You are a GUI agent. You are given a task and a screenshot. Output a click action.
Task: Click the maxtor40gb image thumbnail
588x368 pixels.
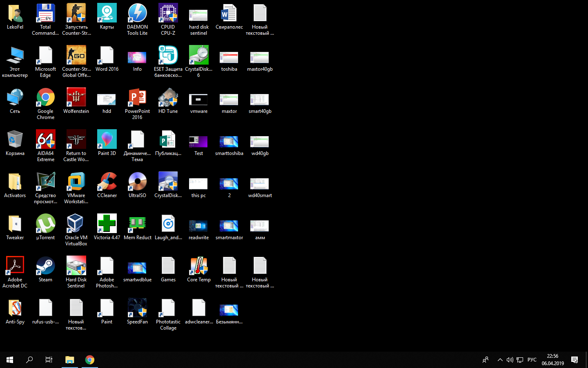coord(260,57)
